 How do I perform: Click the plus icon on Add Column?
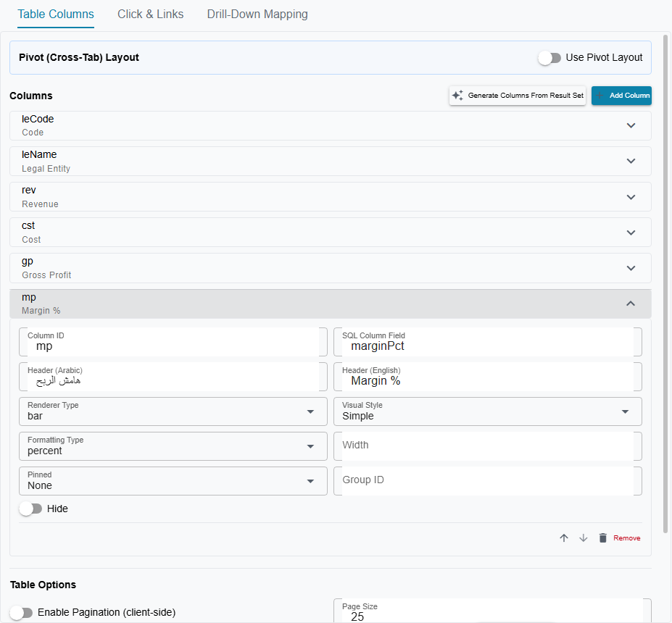[x=600, y=96]
